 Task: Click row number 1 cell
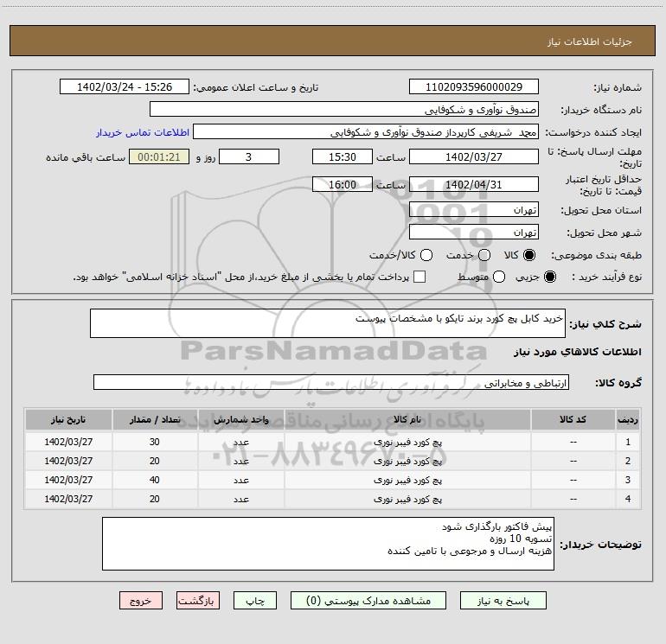pyautogui.click(x=628, y=442)
